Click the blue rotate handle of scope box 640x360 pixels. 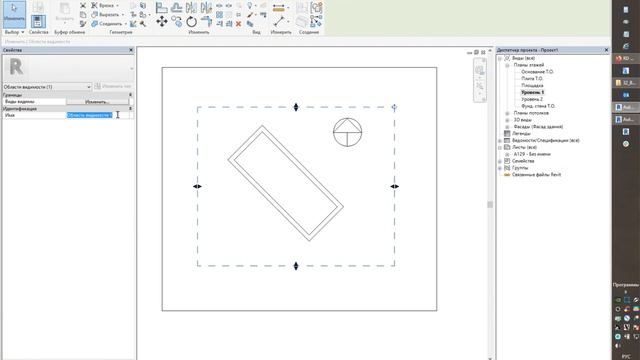[394, 107]
